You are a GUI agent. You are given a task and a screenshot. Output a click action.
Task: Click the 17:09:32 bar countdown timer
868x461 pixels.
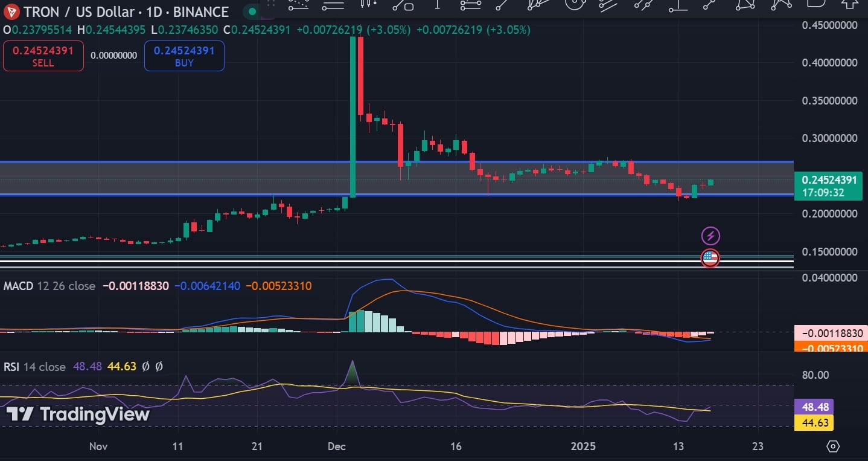823,193
